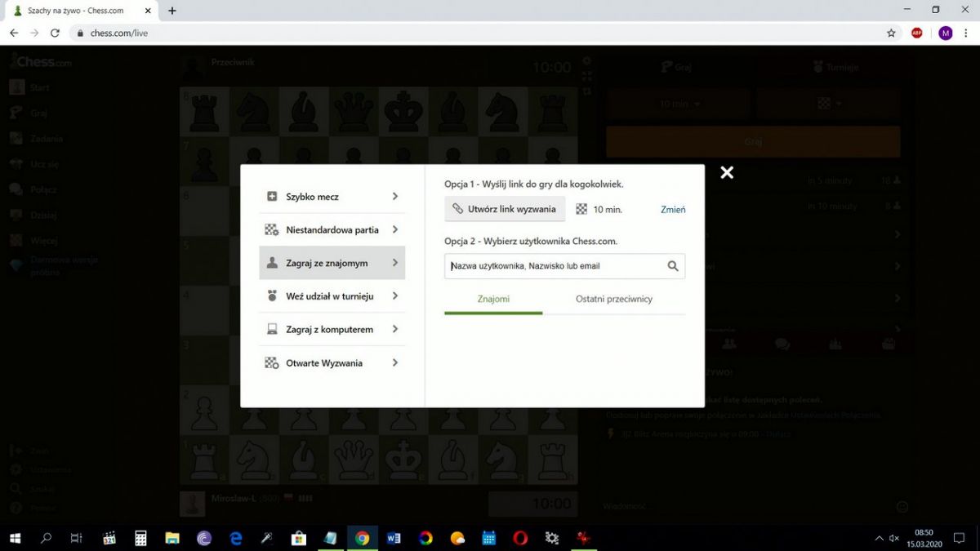This screenshot has width=980, height=551.
Task: Click the Utwórz link wyzwania button
Action: pyautogui.click(x=505, y=209)
